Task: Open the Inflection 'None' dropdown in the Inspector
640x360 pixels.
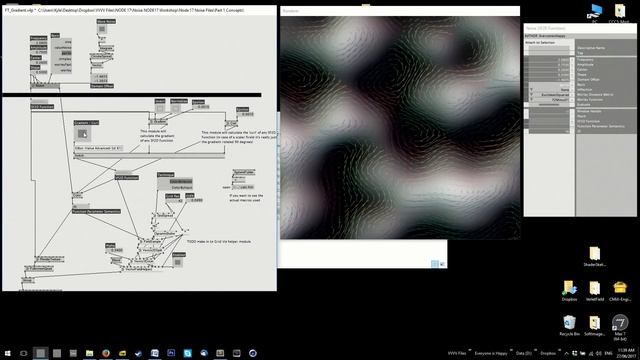Action: tap(549, 89)
